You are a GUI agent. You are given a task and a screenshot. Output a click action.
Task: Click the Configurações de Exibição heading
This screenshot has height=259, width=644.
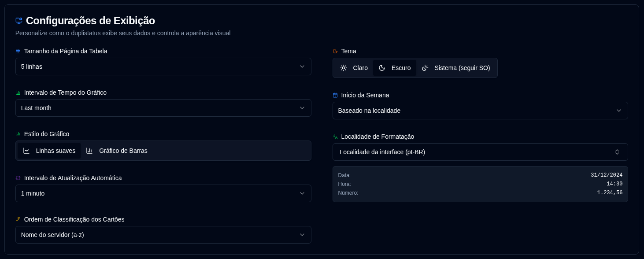(x=90, y=21)
